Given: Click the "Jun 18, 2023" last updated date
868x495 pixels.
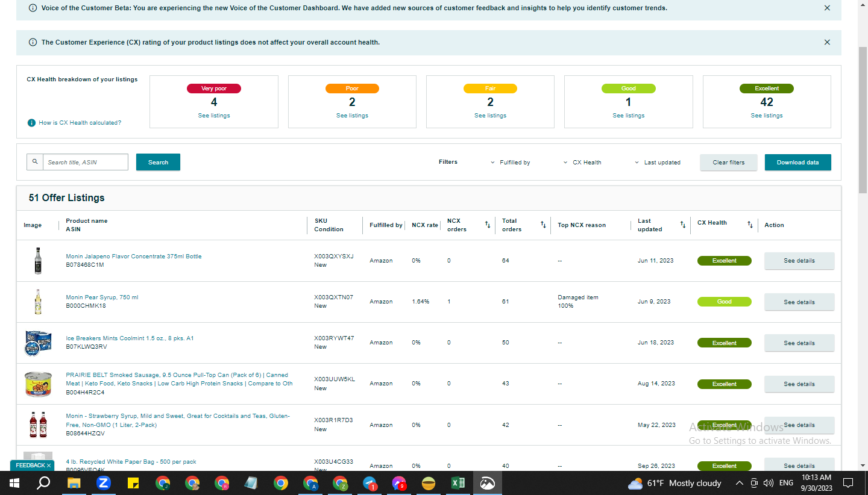Looking at the screenshot, I should click(656, 343).
